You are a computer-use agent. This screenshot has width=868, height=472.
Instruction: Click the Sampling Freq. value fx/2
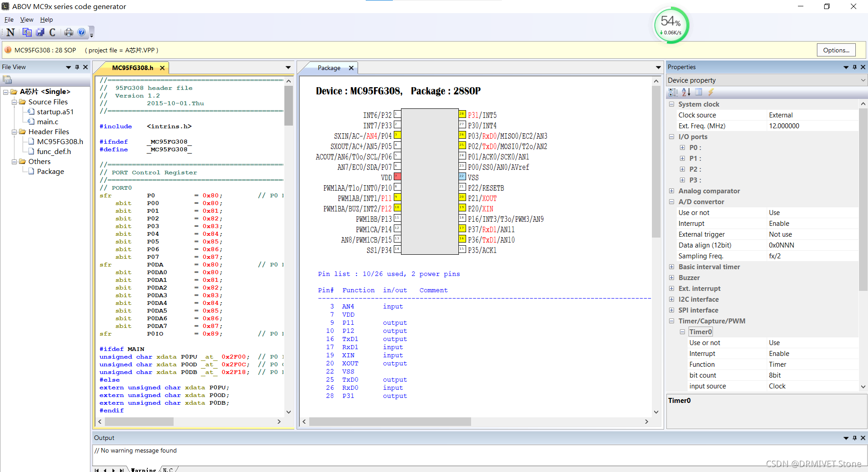(775, 256)
